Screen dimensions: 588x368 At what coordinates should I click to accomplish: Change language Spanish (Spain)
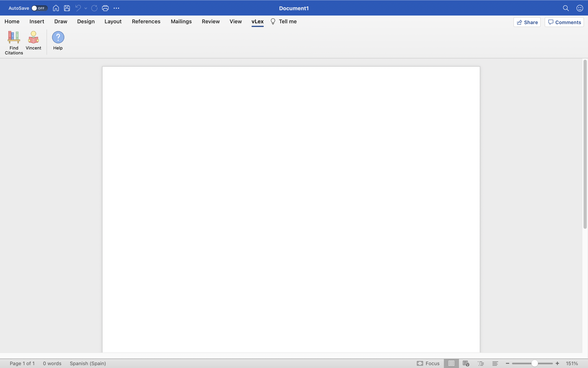(88, 363)
